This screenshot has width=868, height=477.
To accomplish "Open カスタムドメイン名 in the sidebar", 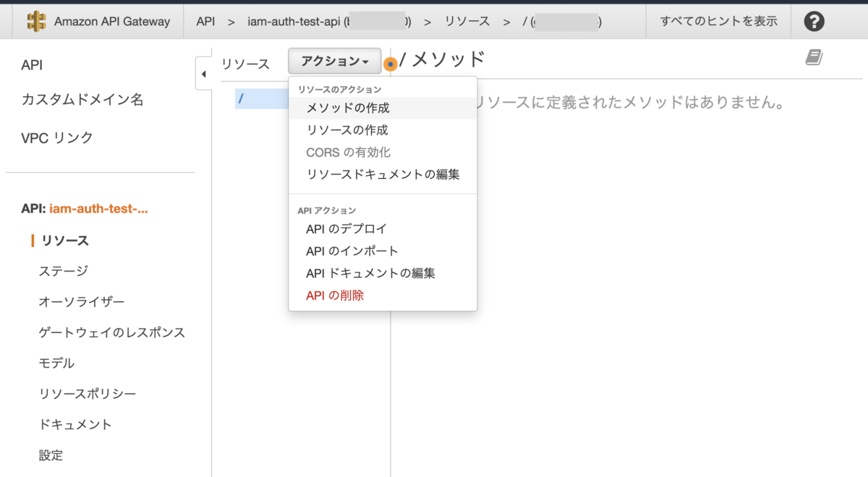I will tap(82, 100).
